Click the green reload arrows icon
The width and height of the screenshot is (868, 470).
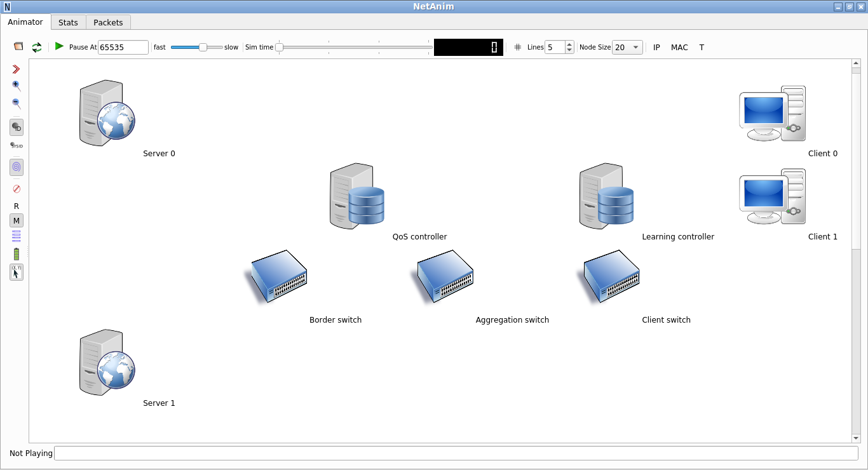click(x=37, y=47)
